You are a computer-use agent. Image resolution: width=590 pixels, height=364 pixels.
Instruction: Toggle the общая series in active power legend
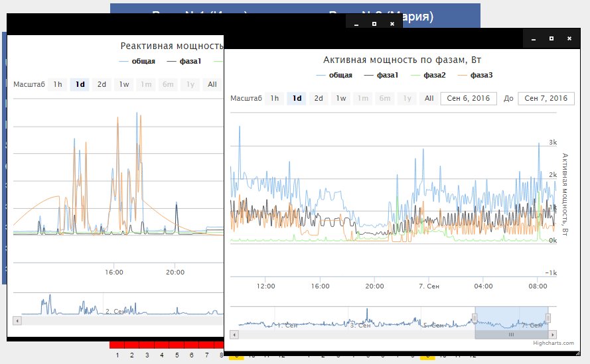(x=335, y=75)
